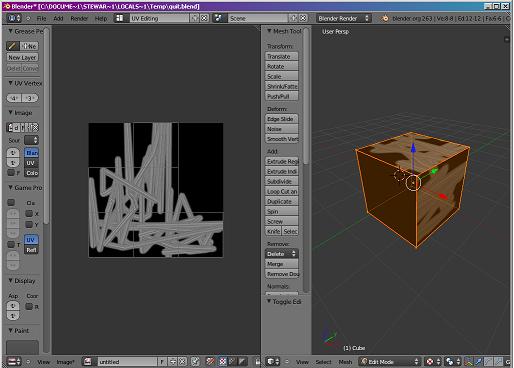Open the Render menu
This screenshot has width=514, height=368.
pyautogui.click(x=79, y=18)
